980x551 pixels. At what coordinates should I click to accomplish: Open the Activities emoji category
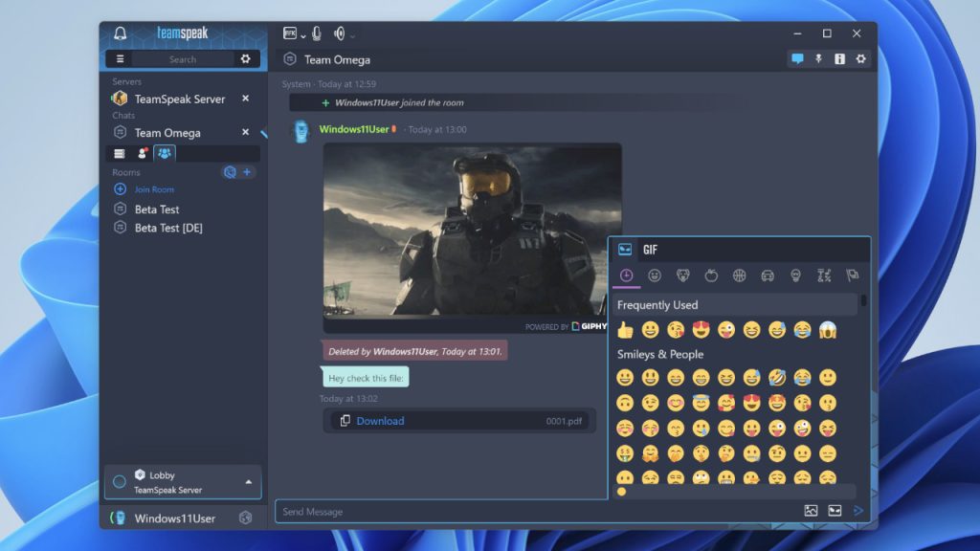tap(740, 275)
